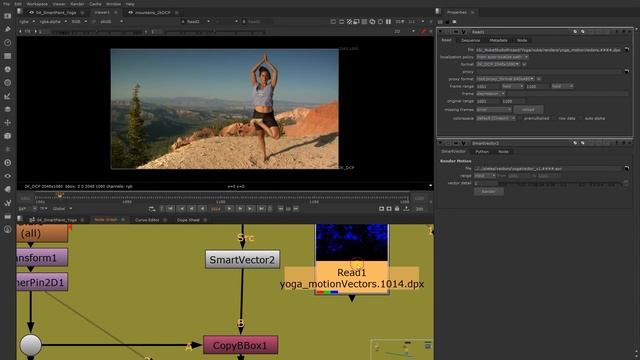Click the timeline playhead marker
The height and width of the screenshot is (360, 640).
pos(60,195)
